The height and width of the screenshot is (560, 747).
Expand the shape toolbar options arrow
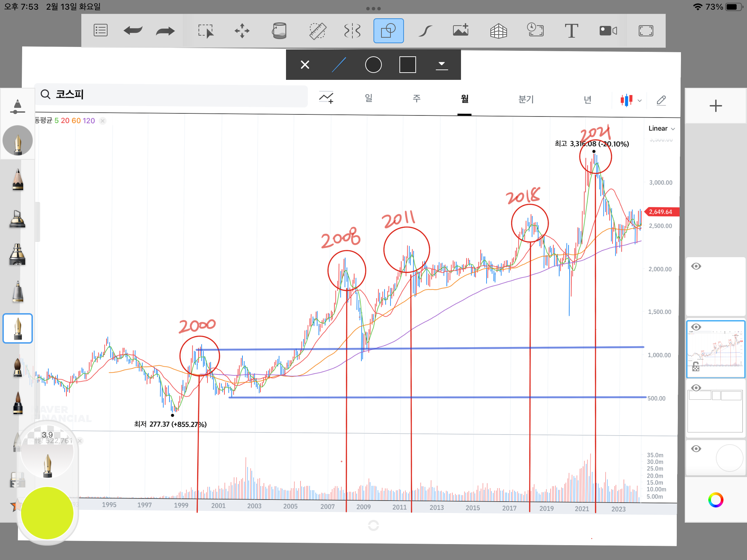point(442,65)
